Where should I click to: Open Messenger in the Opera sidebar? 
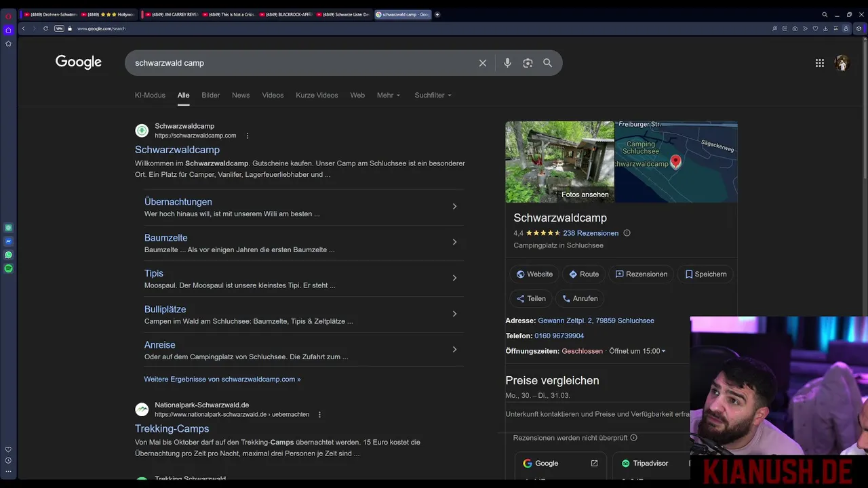click(x=8, y=241)
